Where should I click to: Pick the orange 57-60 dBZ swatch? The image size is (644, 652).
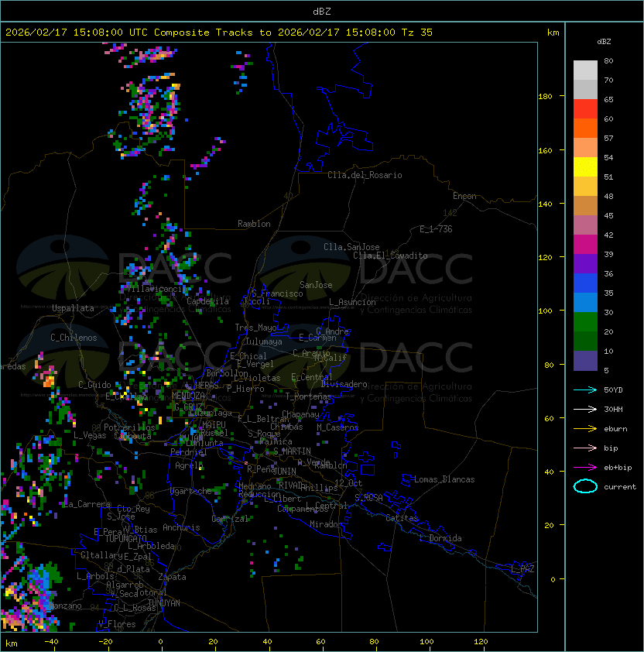(x=585, y=128)
